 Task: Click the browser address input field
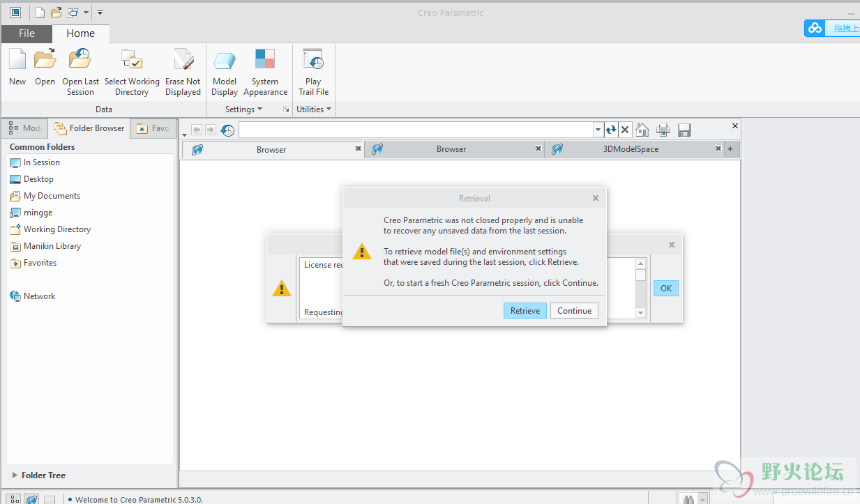tap(416, 130)
